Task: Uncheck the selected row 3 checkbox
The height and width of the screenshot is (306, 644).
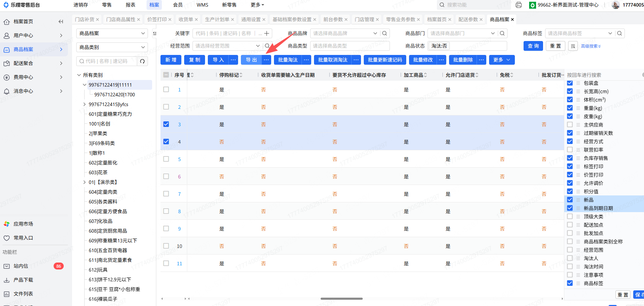Action: point(166,124)
